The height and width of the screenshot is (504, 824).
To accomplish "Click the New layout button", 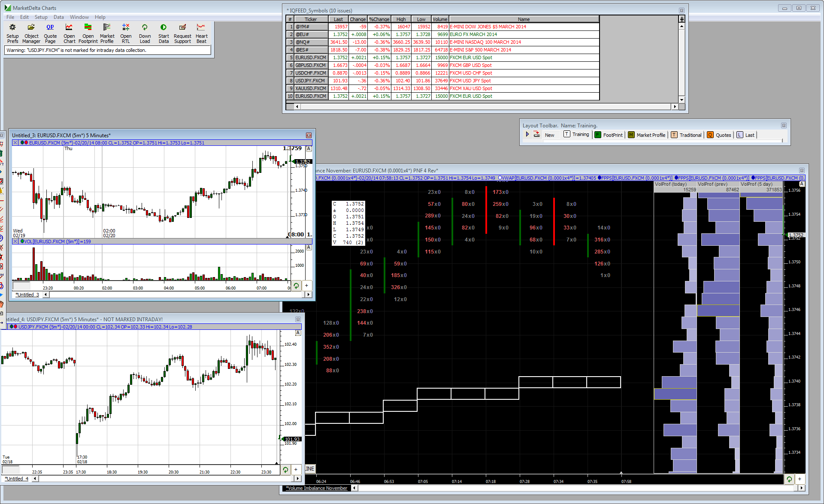I will coord(549,135).
